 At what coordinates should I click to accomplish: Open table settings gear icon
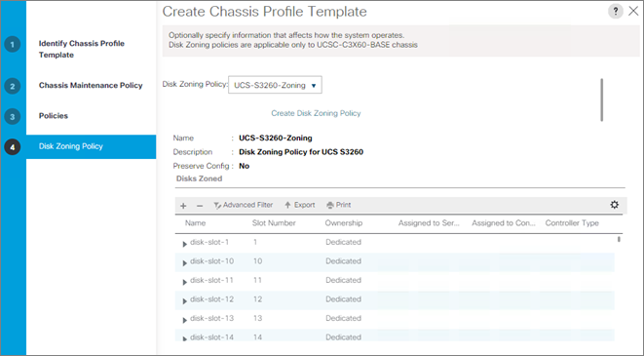tap(614, 205)
